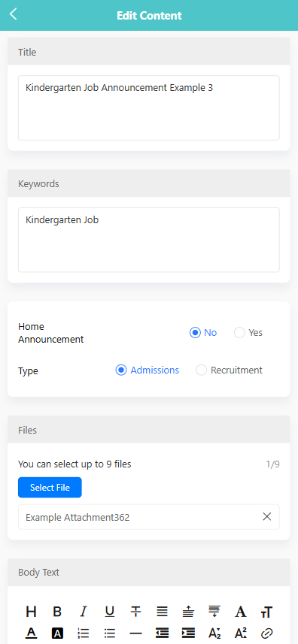
Task: Choose Admissions as the Type
Action: tap(147, 370)
